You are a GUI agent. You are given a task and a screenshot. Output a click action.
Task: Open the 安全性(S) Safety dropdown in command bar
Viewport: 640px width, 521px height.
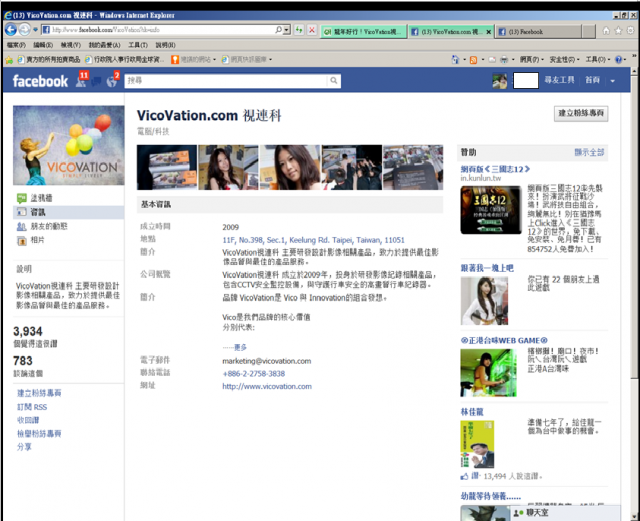tap(564, 60)
